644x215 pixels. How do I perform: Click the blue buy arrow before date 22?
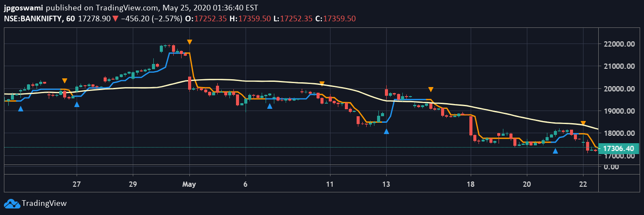pyautogui.click(x=555, y=151)
